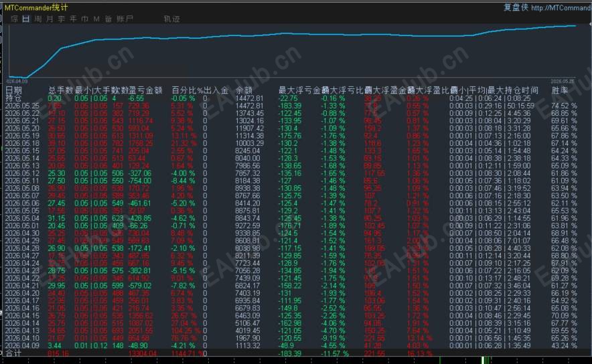Select the 2026.05.01 date row

[22, 225]
